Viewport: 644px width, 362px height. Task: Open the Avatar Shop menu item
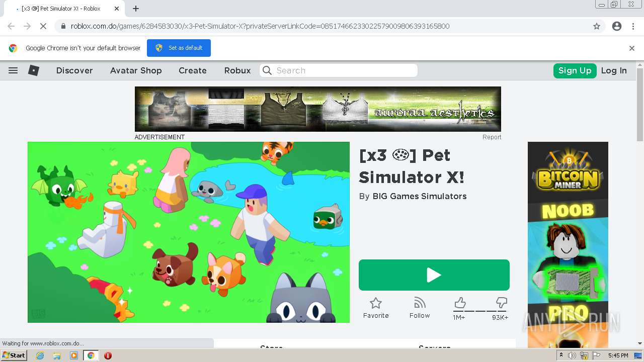136,70
